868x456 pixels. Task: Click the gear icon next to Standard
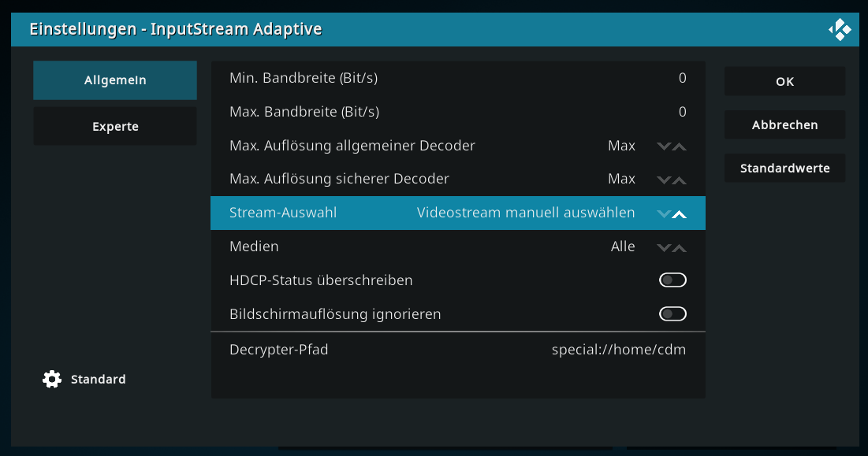52,379
